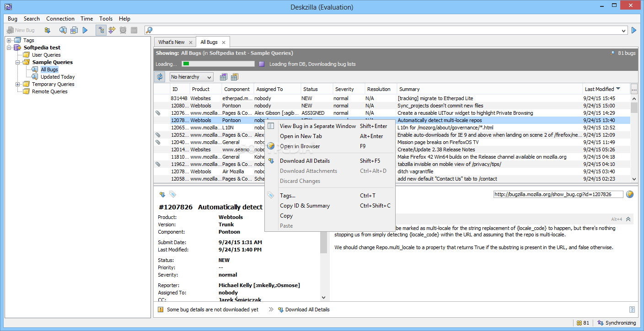This screenshot has height=331, width=644.
Task: Click the help question mark icon in the bottom bar
Action: (632, 310)
